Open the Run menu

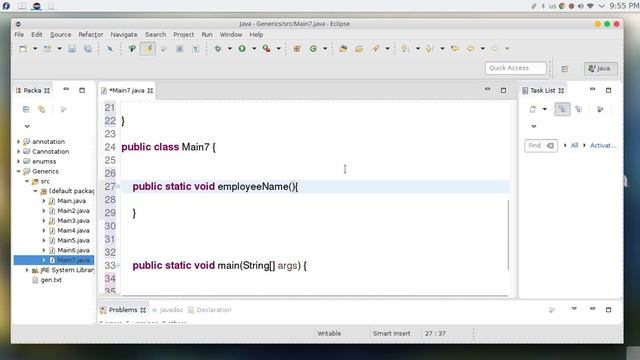tap(207, 35)
